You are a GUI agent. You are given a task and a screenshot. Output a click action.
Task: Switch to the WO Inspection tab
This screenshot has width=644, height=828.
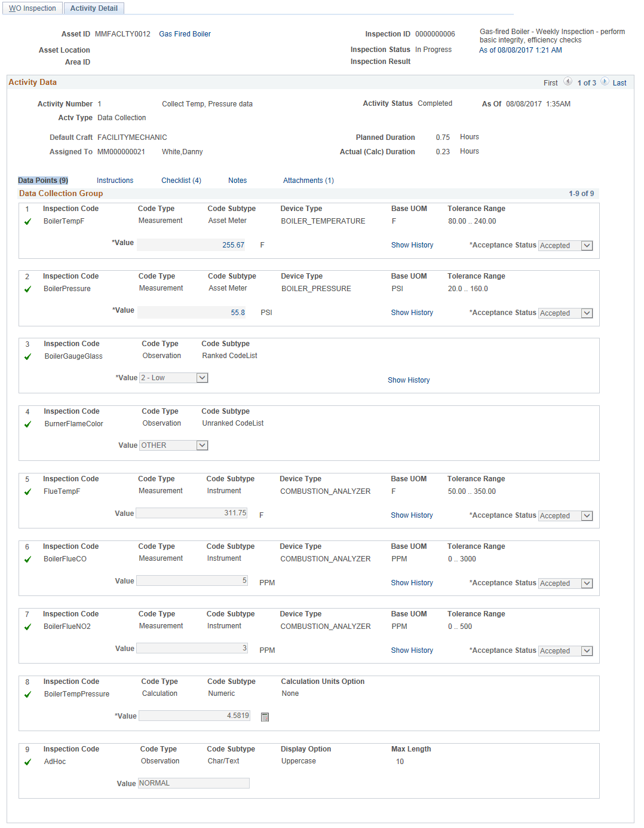tap(32, 8)
